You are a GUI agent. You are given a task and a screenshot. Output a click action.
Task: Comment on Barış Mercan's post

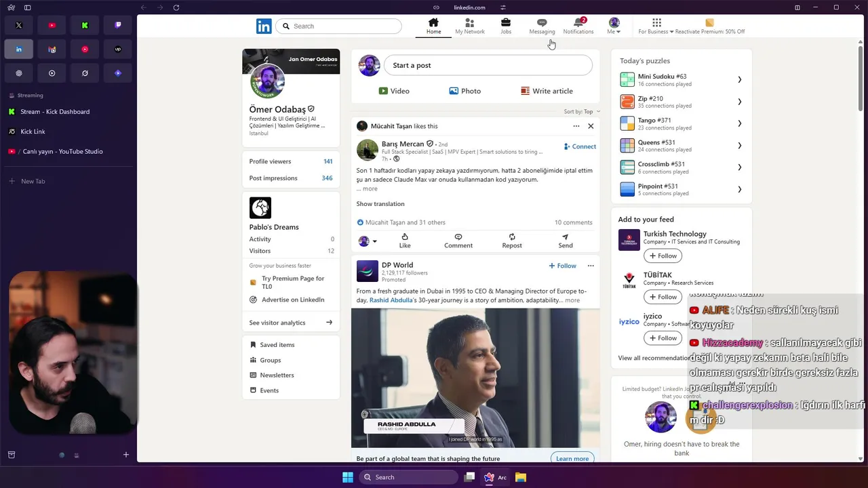[458, 241]
